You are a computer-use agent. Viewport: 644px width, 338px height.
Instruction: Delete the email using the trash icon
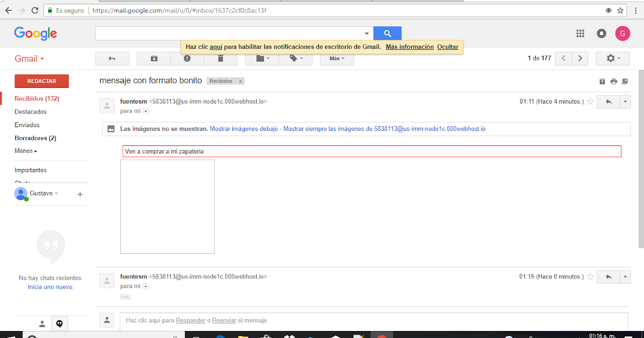coord(220,58)
